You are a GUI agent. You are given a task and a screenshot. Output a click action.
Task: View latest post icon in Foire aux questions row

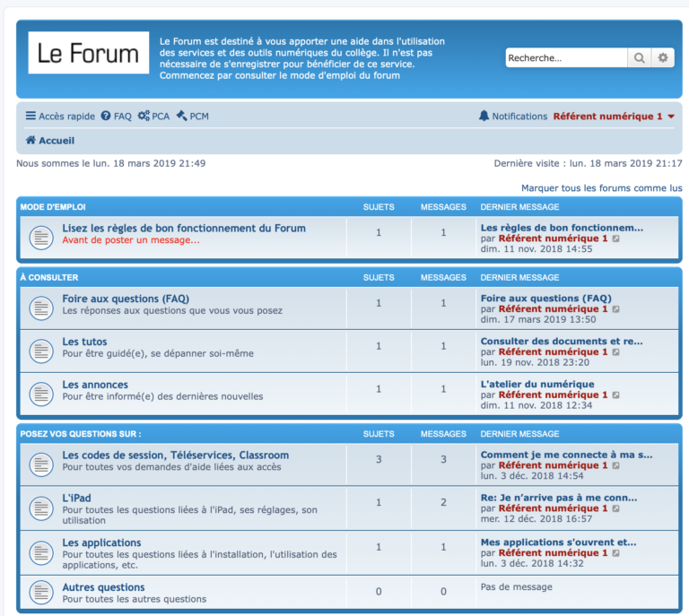[615, 309]
